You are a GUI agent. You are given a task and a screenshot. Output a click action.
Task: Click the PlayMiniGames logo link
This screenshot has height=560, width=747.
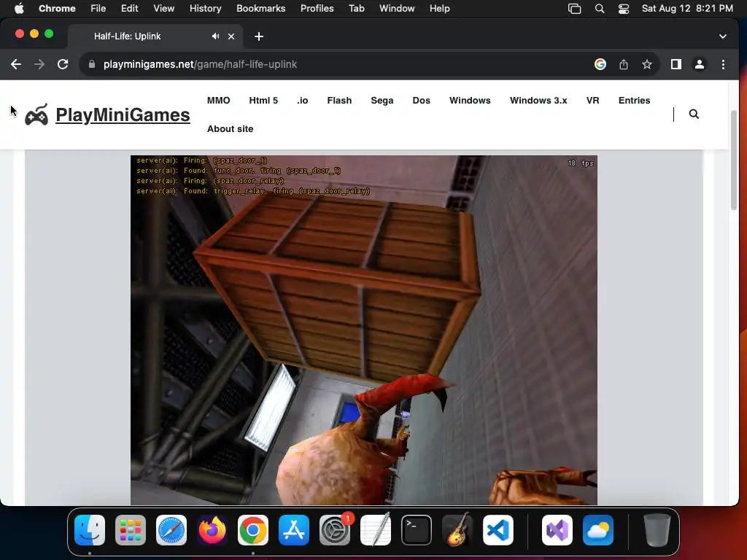pos(123,114)
